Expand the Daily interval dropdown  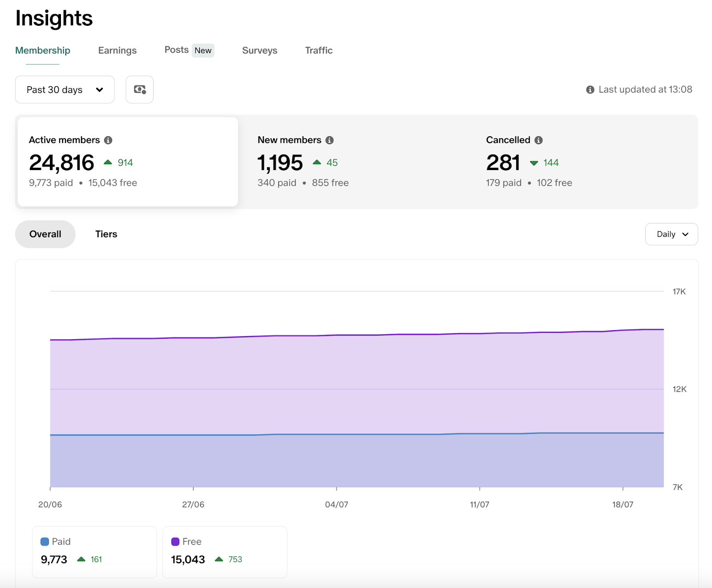coord(671,234)
